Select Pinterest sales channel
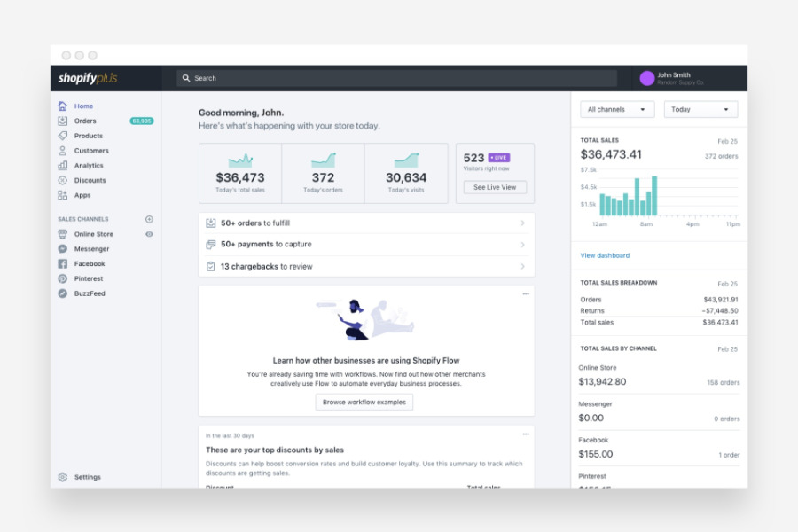This screenshot has width=798, height=532. click(x=89, y=278)
